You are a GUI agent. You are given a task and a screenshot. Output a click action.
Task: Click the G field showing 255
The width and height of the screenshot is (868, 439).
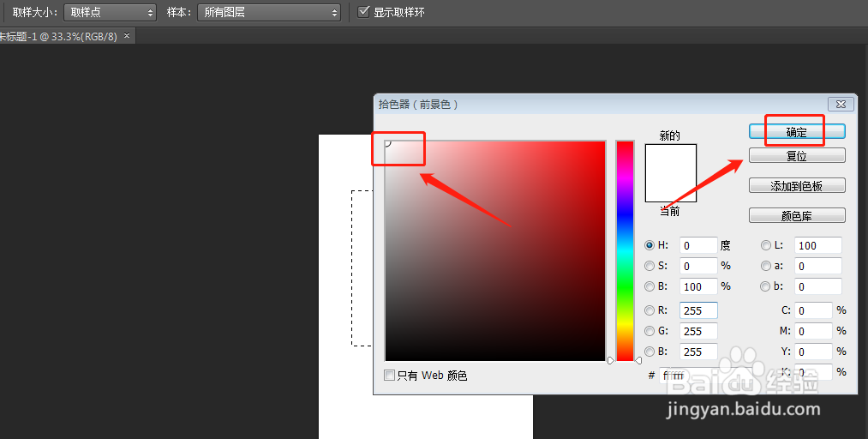click(x=698, y=331)
